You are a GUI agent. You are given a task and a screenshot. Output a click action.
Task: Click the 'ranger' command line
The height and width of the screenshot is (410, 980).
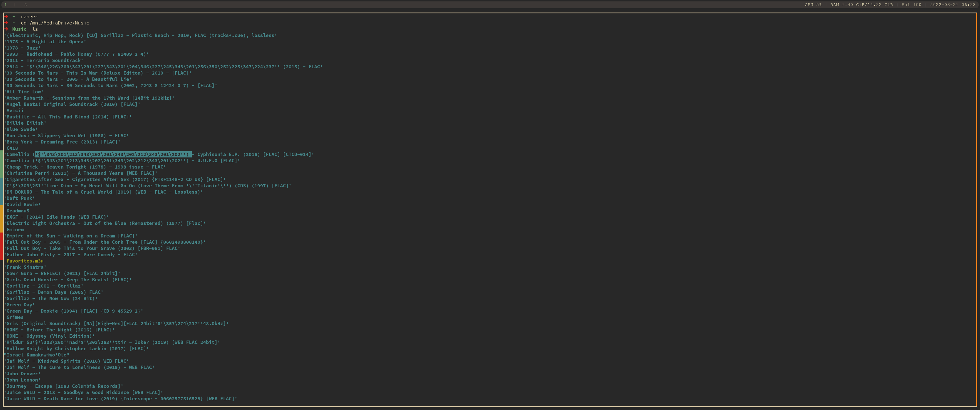tap(29, 17)
